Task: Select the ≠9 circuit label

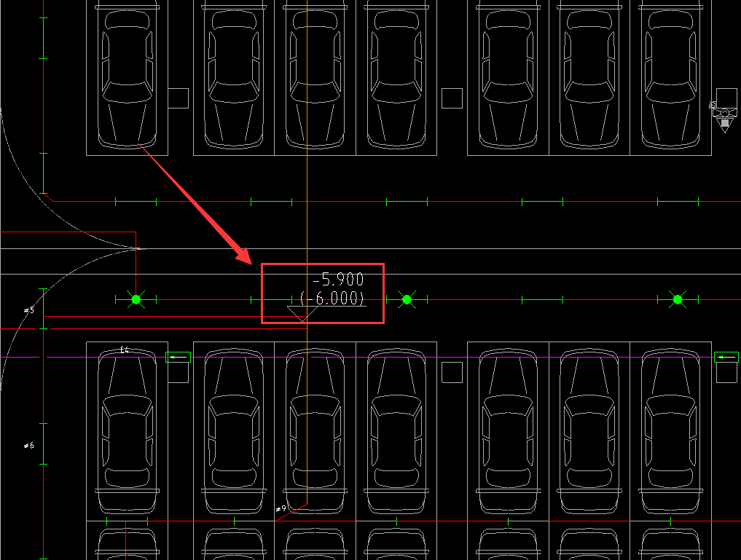Action: tap(281, 509)
